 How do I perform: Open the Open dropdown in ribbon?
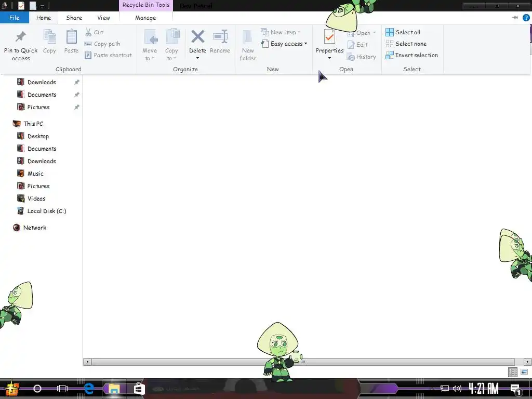pyautogui.click(x=362, y=33)
